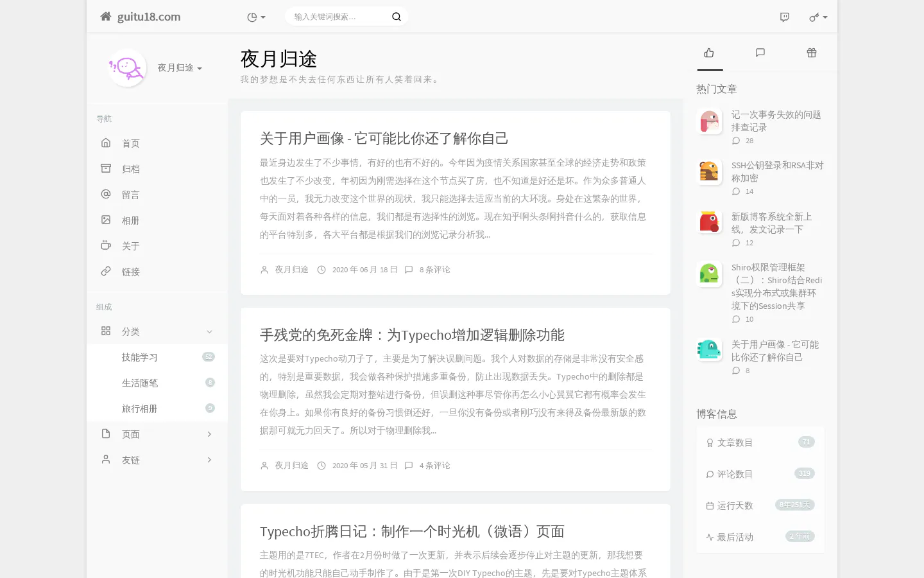Open hot article SSH公钥登录和RSA非对称加密
Screen dimensions: 924x578
(x=777, y=171)
